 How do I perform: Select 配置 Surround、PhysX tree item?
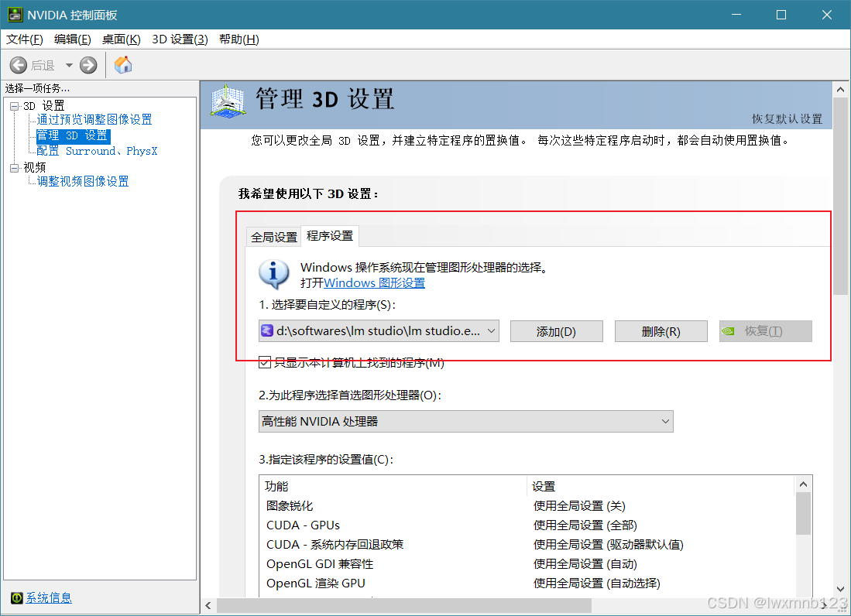point(97,151)
